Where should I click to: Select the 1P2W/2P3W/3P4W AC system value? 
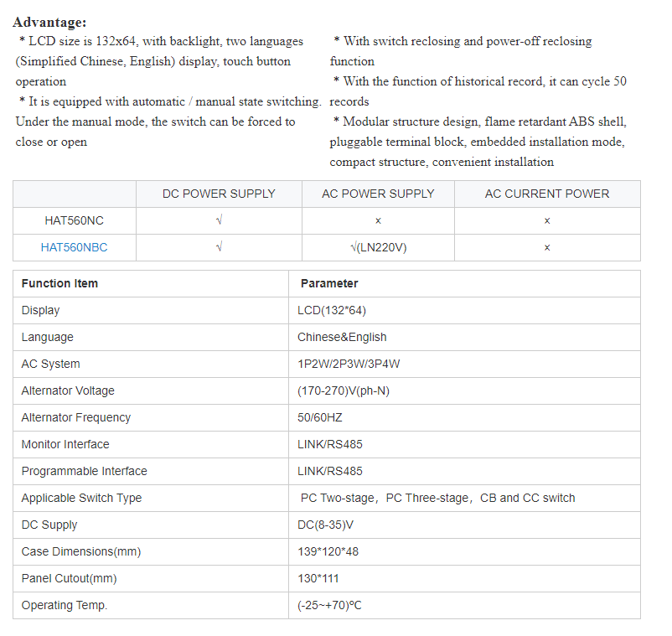[347, 364]
